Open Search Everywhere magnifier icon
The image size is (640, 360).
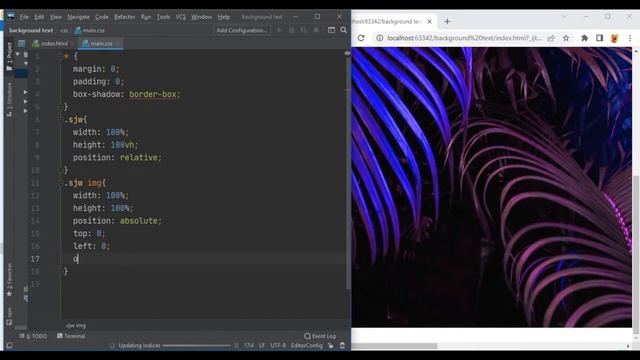[344, 30]
